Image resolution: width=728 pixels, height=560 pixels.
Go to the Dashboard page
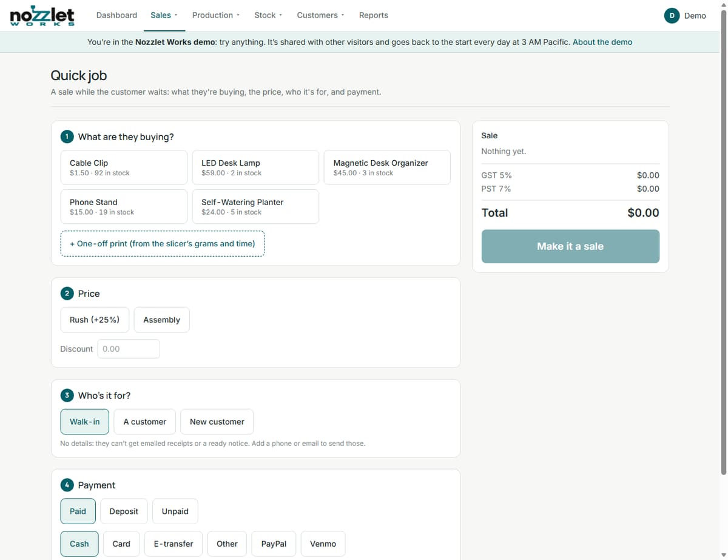pos(116,15)
